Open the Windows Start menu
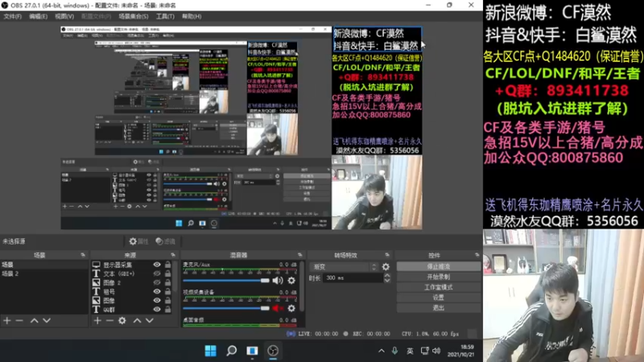The image size is (644, 362). tap(211, 351)
